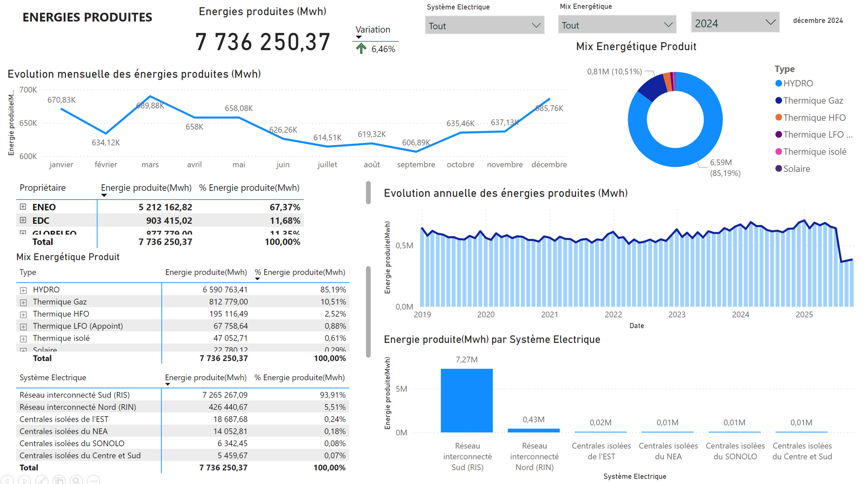Click the previous slide arrow icon
Viewport: 868px width, 484px height.
pos(8,480)
